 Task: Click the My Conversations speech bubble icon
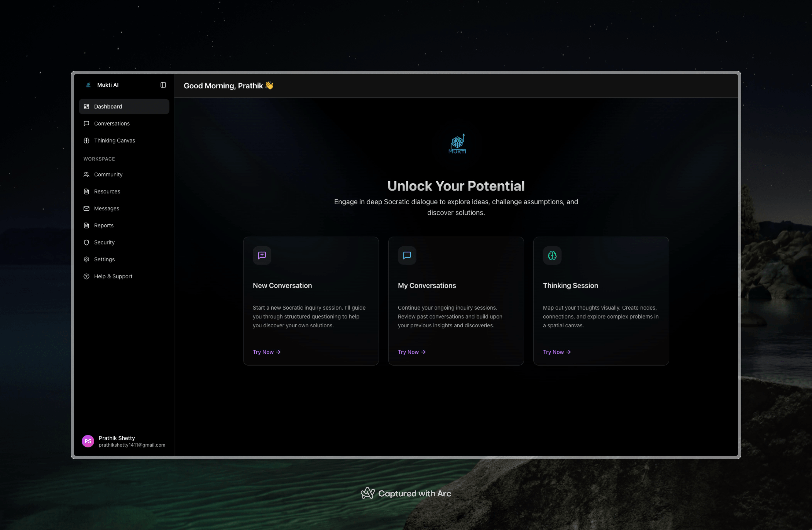(x=407, y=255)
